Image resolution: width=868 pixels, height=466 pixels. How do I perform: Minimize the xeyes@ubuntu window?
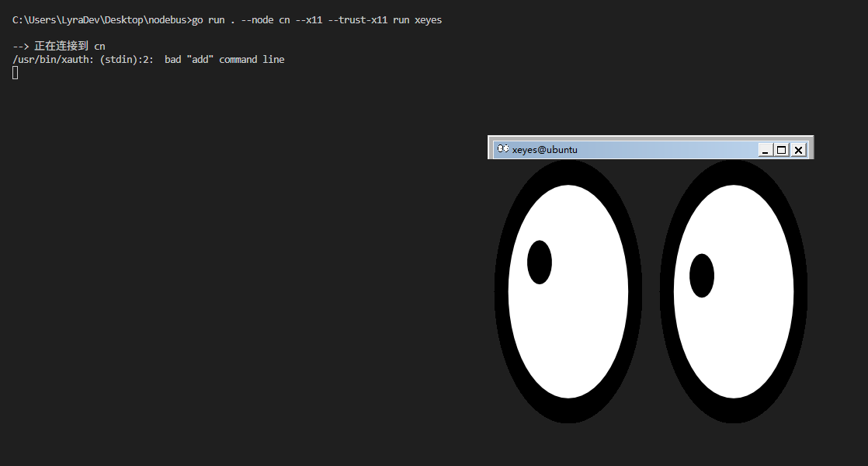tap(765, 150)
